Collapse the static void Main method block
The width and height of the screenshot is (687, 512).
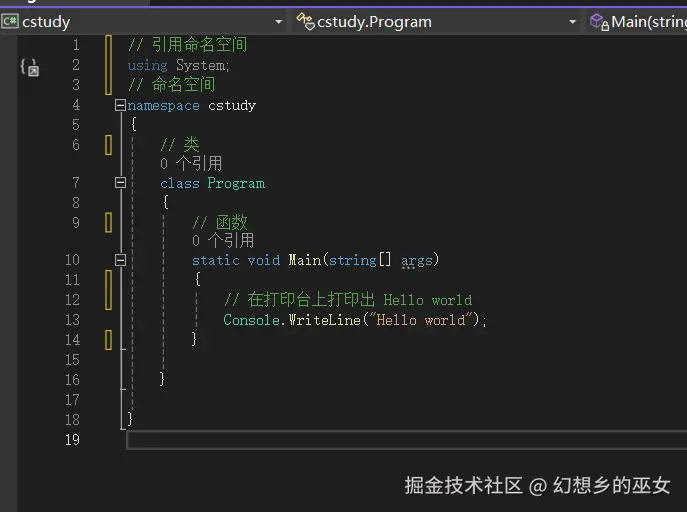120,260
